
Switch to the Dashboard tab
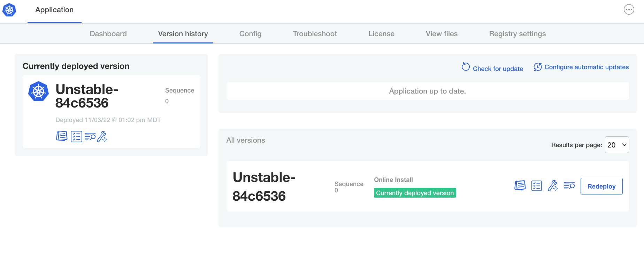coord(108,34)
